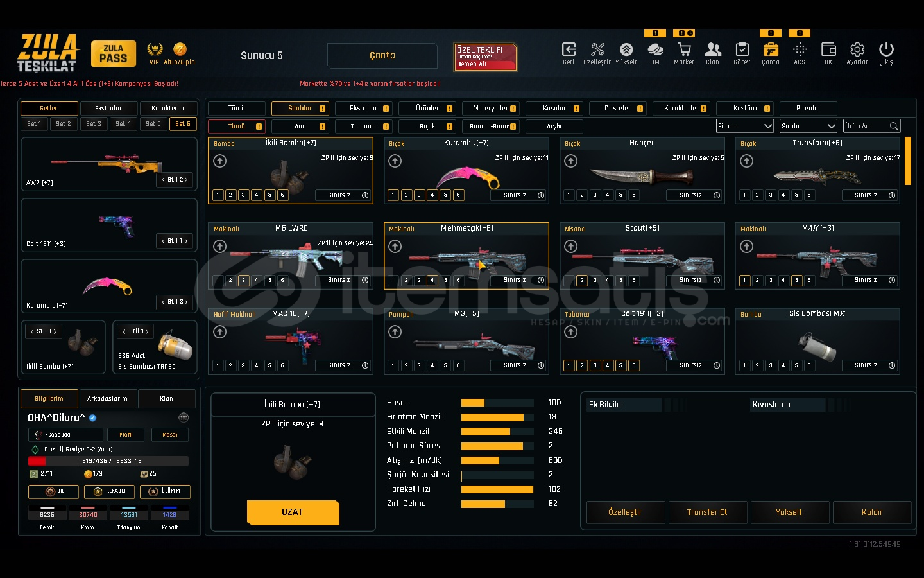
Task: Toggle slot 2 on M3[+5] card
Action: tap(406, 366)
